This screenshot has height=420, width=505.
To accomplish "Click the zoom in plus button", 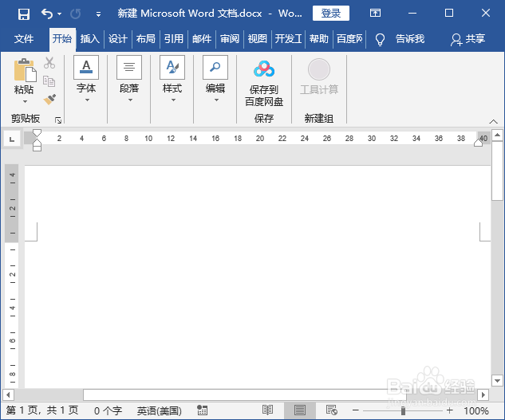I will click(x=450, y=410).
